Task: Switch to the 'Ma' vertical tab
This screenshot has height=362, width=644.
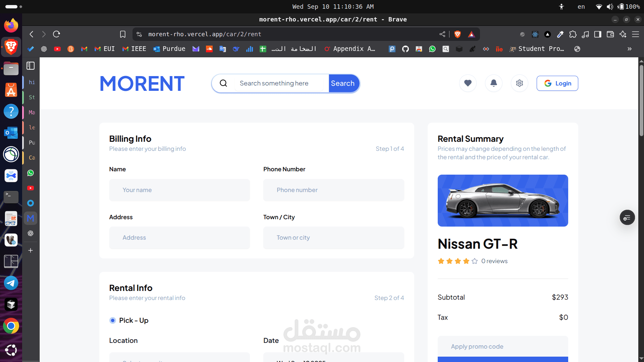Action: coord(31,112)
